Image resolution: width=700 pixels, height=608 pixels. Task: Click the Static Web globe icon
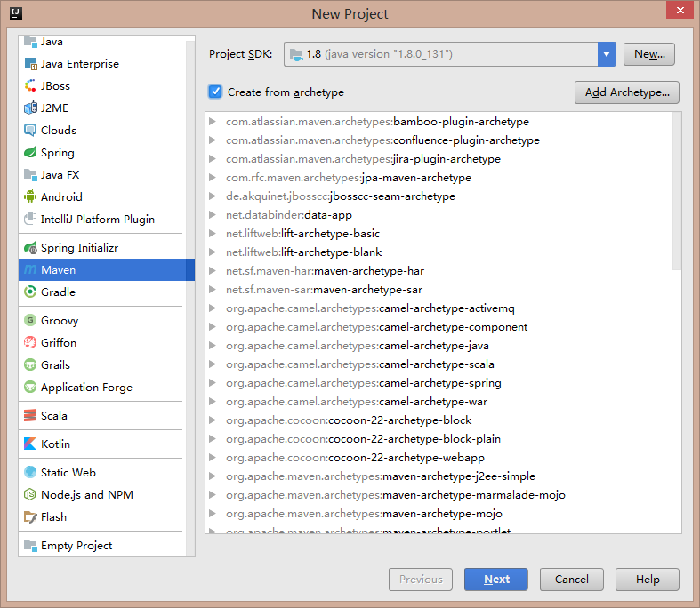(x=30, y=472)
